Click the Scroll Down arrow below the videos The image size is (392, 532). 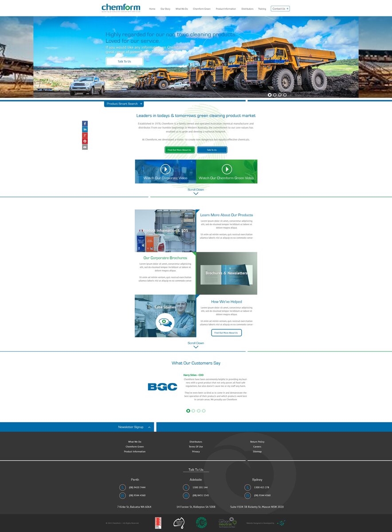(196, 194)
